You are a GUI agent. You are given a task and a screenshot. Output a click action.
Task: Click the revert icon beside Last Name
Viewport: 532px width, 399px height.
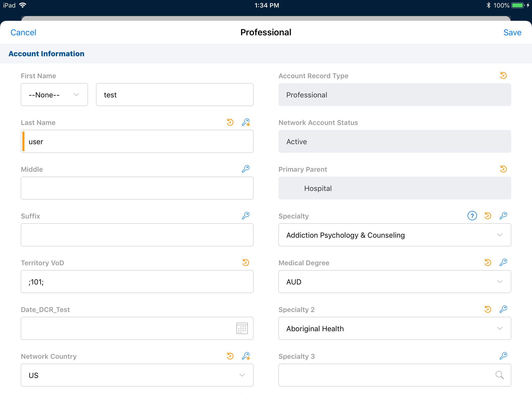230,122
